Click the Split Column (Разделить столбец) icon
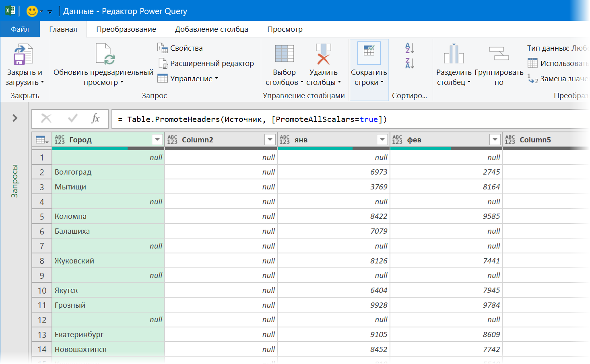This screenshot has width=590, height=364. click(454, 54)
